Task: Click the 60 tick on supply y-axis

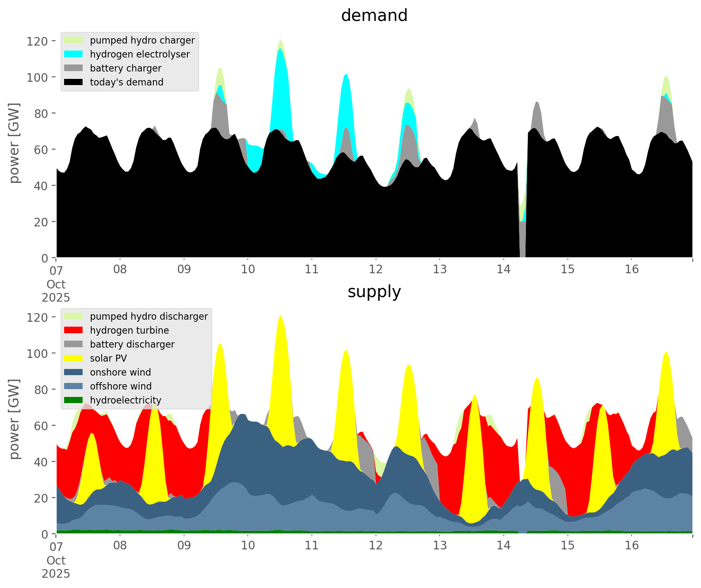Action: point(41,426)
